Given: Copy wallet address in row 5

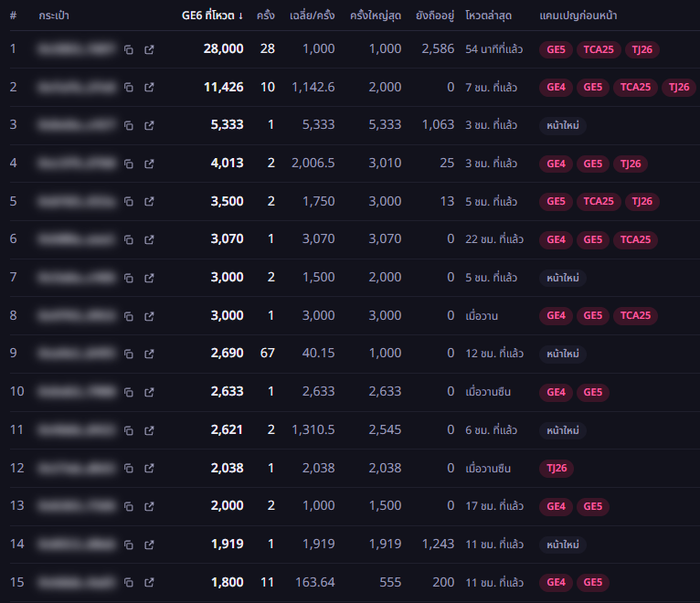Looking at the screenshot, I should pyautogui.click(x=129, y=201).
